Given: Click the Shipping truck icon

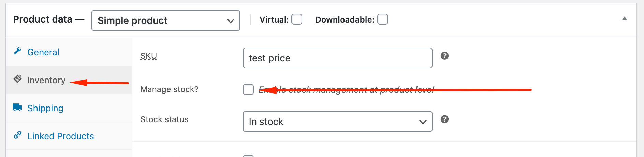Looking at the screenshot, I should 17,107.
